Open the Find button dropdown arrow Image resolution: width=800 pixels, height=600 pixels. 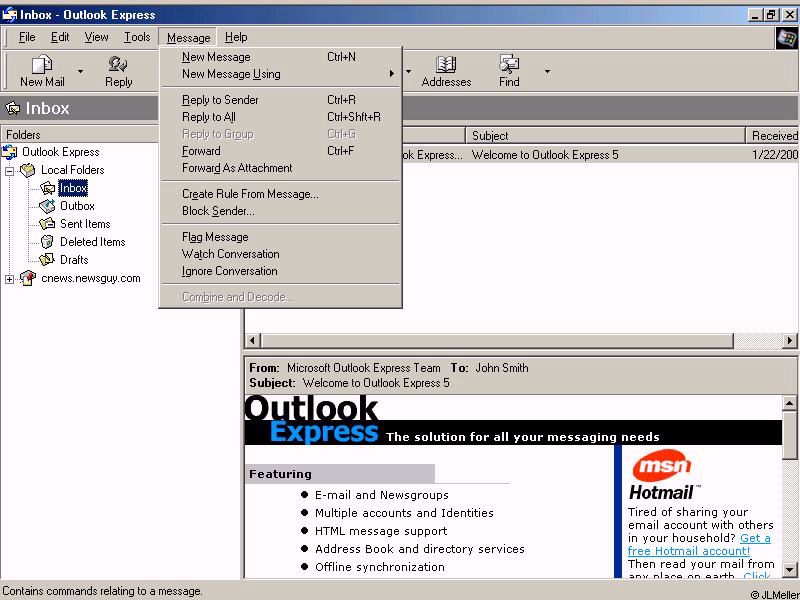pyautogui.click(x=547, y=72)
